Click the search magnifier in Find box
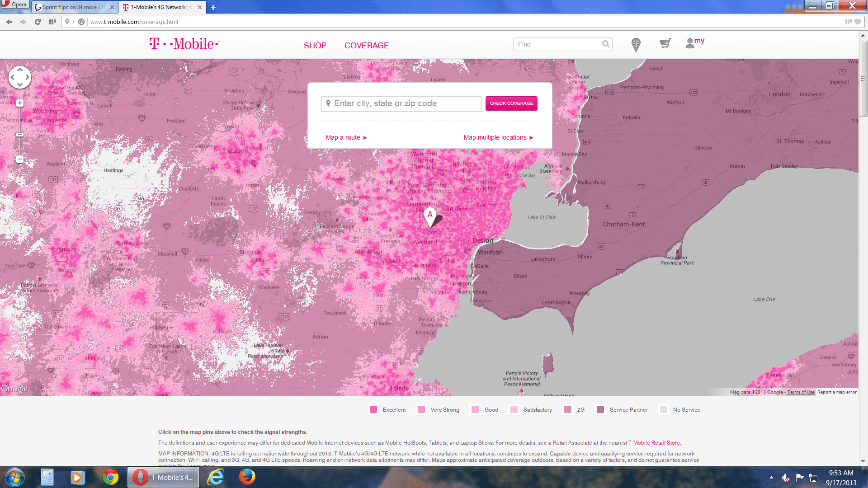The image size is (868, 488). pos(606,44)
